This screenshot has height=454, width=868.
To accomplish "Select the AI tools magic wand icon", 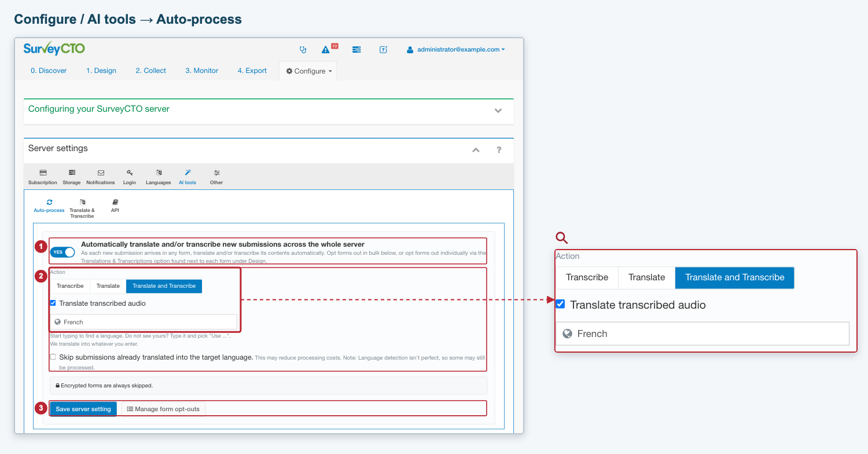I will 187,173.
